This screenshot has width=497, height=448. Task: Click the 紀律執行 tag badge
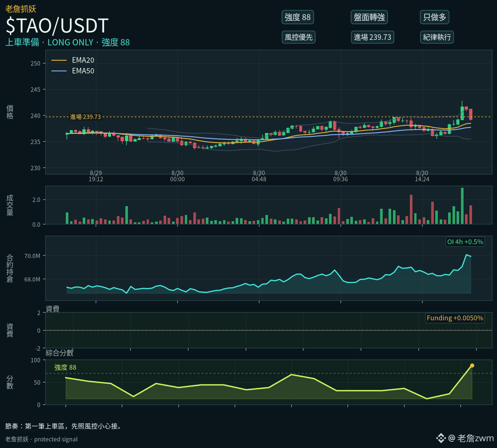[437, 37]
